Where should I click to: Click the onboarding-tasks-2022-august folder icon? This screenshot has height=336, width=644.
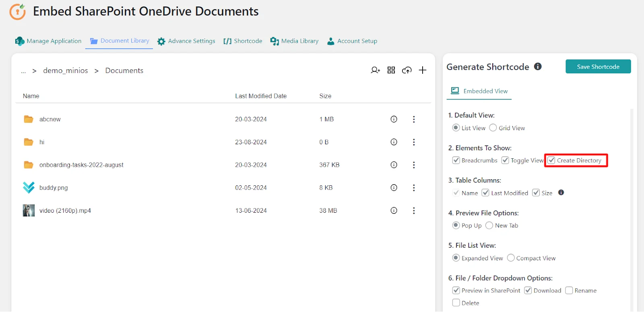pyautogui.click(x=29, y=165)
